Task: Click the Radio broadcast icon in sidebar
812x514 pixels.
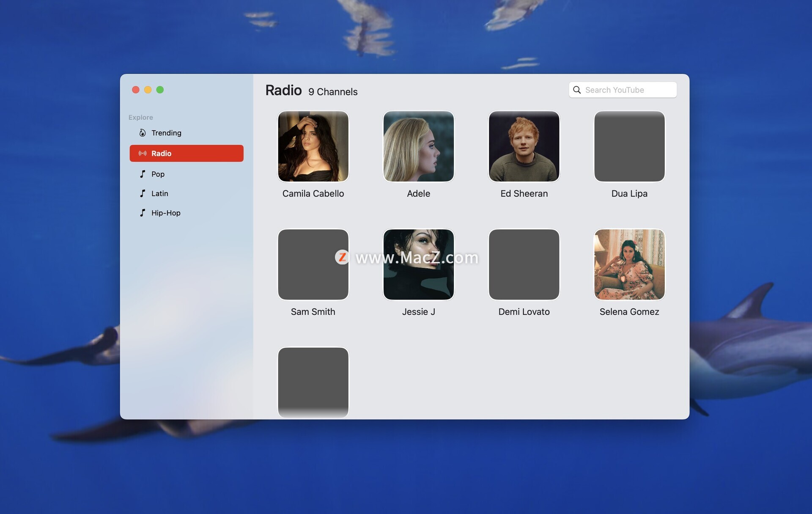Action: [143, 154]
